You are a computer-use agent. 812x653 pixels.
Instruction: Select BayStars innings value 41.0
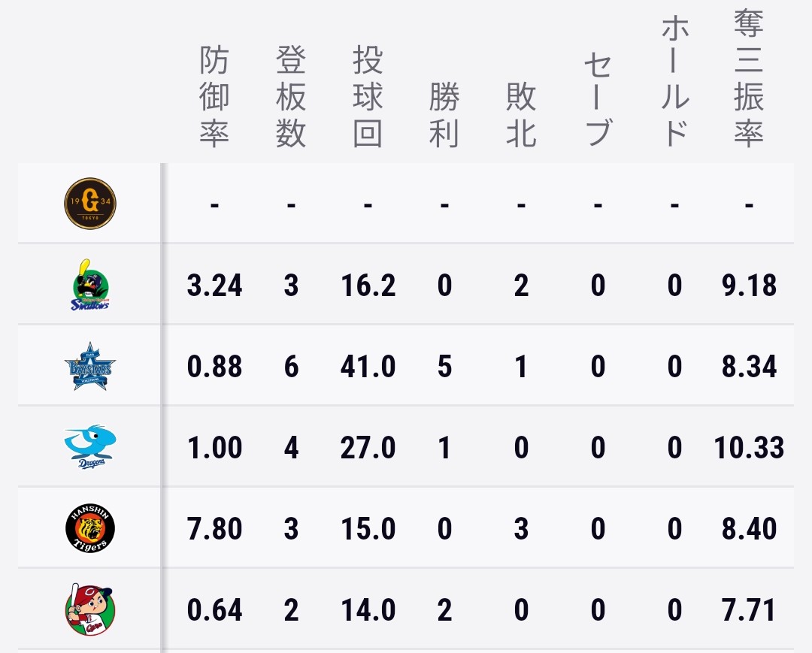point(368,367)
